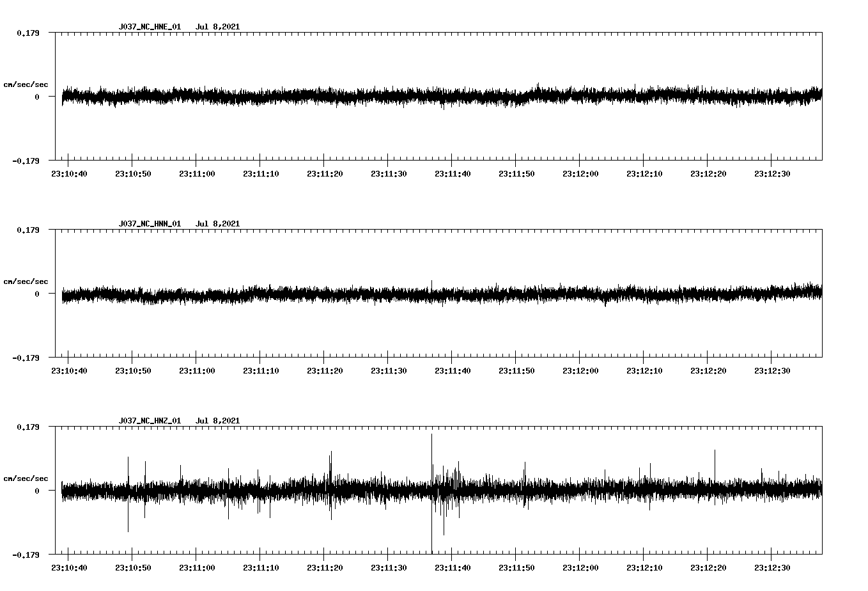Click the 0.179 upper limit on the HNZ axis

point(27,427)
